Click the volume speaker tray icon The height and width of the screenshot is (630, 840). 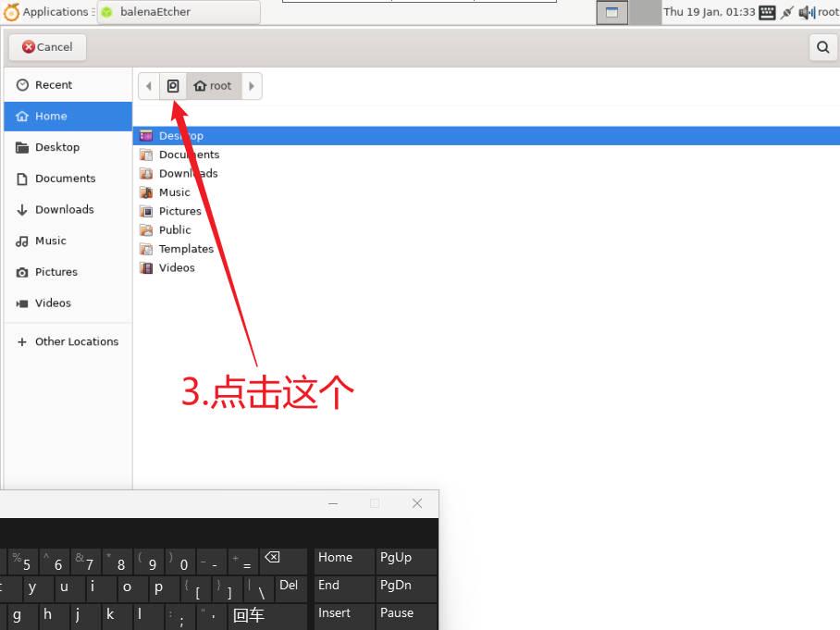point(807,12)
